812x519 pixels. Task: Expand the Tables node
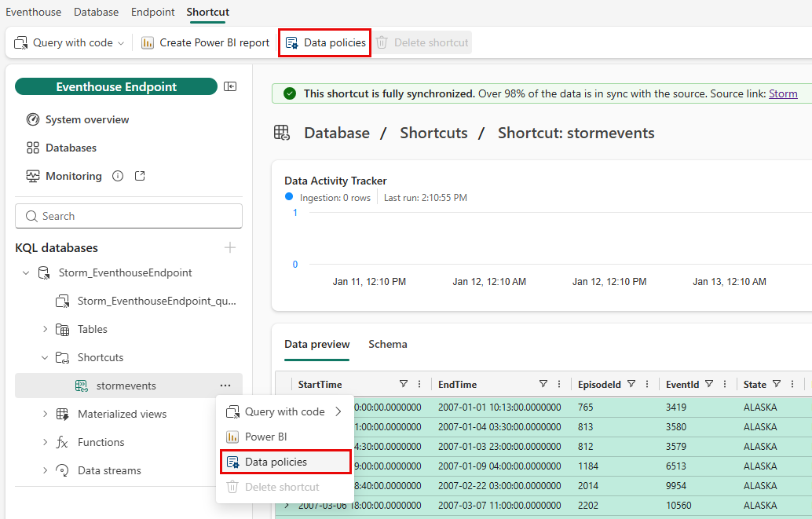[x=45, y=329]
